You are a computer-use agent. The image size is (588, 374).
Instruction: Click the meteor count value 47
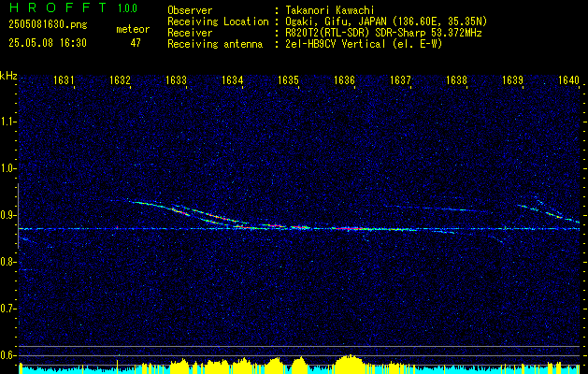(x=136, y=43)
